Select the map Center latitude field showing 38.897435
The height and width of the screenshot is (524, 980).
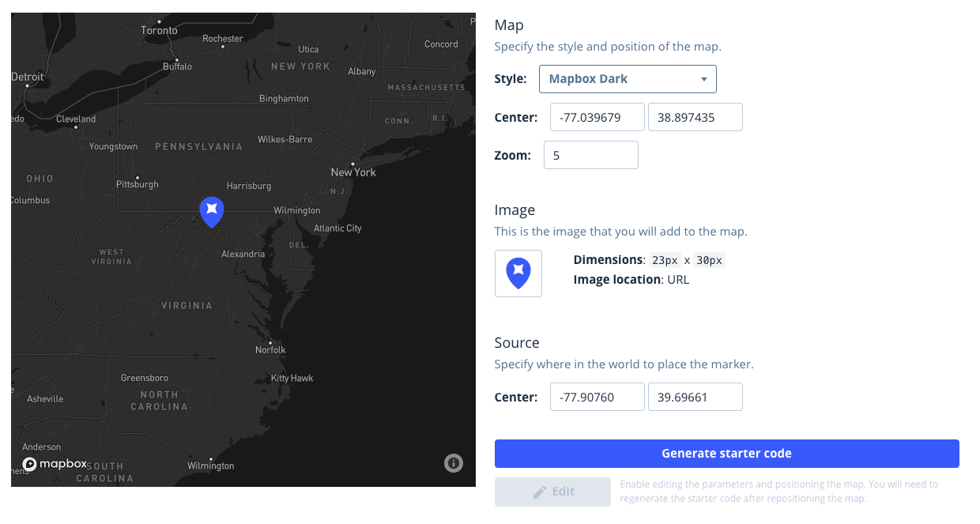[x=695, y=117]
